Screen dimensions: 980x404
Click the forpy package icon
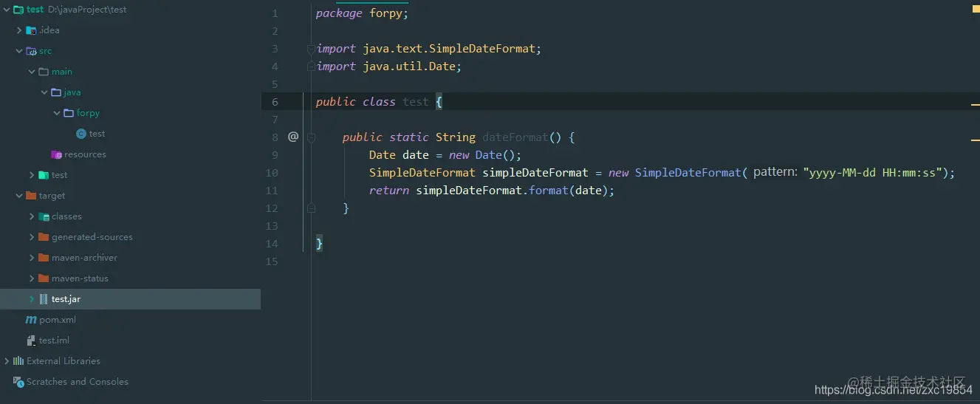coord(69,113)
